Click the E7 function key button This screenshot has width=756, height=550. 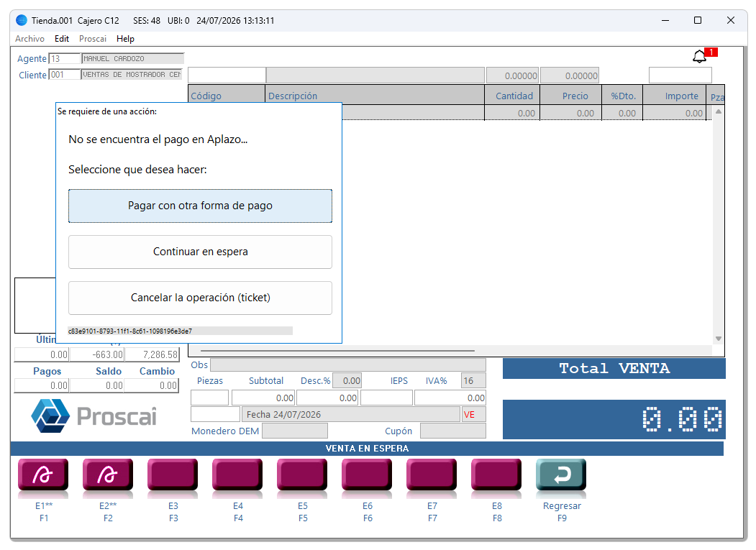pyautogui.click(x=432, y=475)
